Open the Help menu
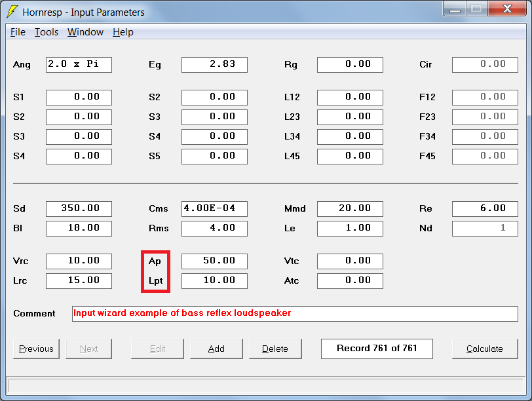This screenshot has width=532, height=401. 123,32
